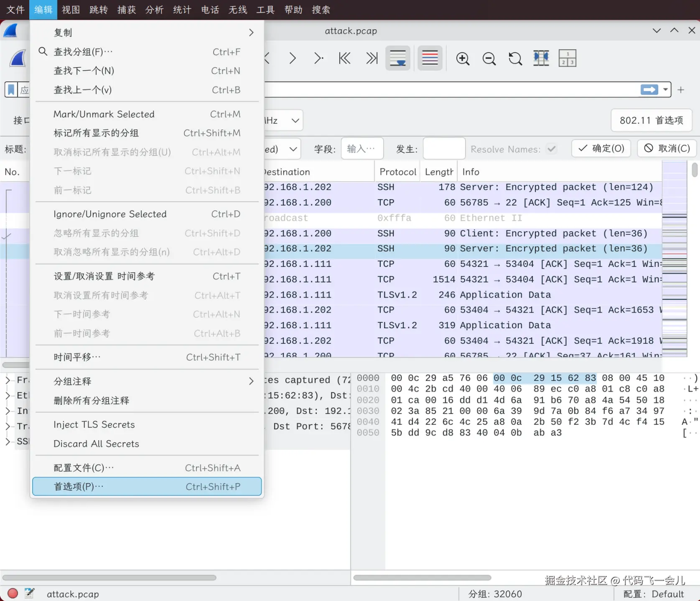Click Wireshark logo in the title bar

coord(10,30)
